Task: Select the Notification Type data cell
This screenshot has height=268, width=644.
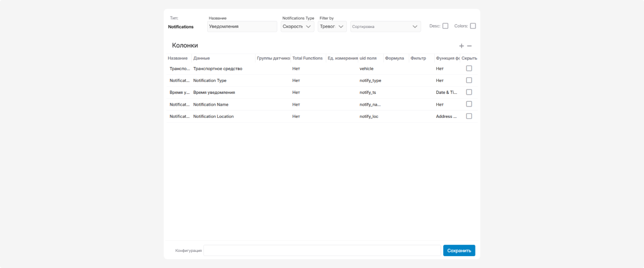Action: [x=210, y=80]
